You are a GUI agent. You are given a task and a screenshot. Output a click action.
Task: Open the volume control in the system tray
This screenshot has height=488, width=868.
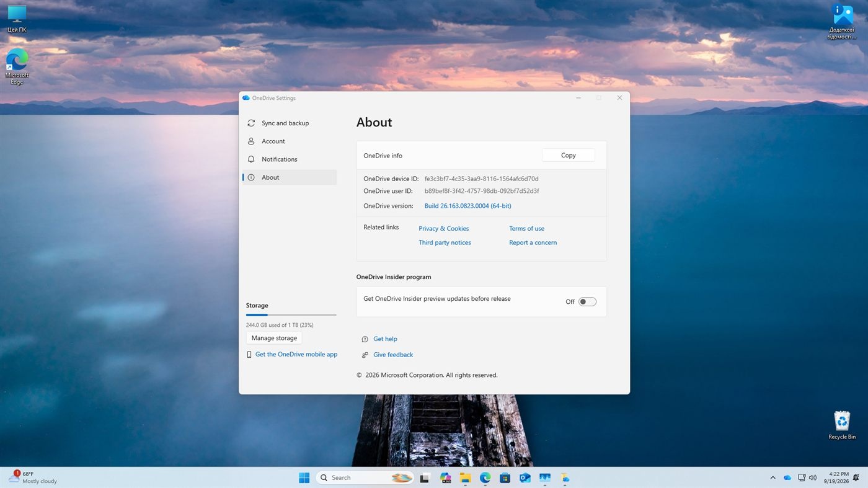pyautogui.click(x=813, y=477)
